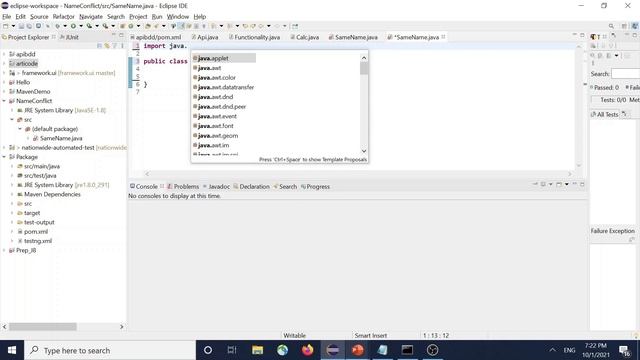This screenshot has height=360, width=640.
Task: Open Firefox from the taskbar
Action: (x=307, y=350)
